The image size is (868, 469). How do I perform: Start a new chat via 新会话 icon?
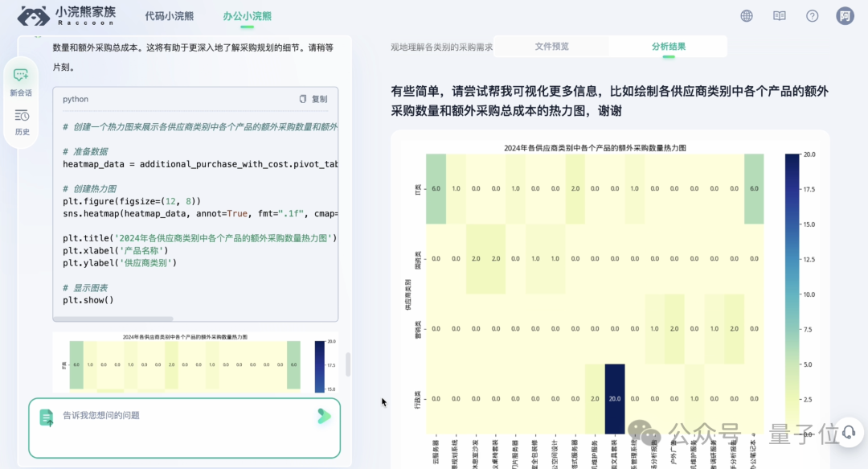[x=21, y=80]
